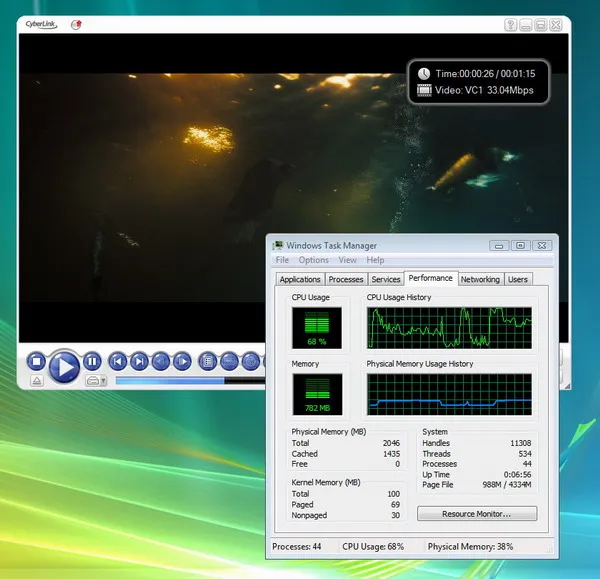Image resolution: width=600 pixels, height=579 pixels.
Task: Open the File menu in Task Manager
Action: click(282, 260)
